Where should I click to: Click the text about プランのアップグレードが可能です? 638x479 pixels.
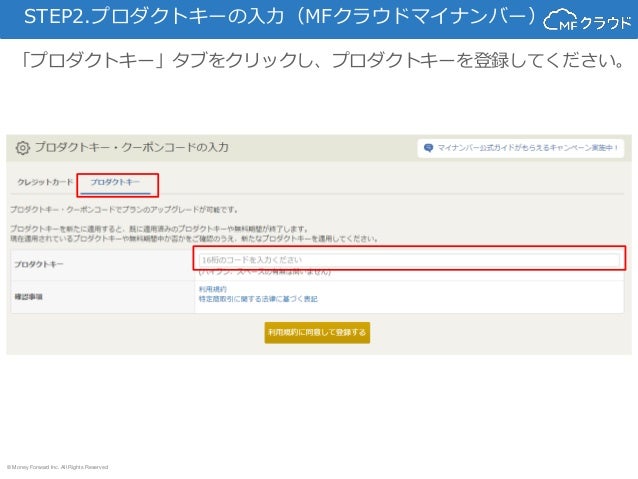pyautogui.click(x=124, y=210)
